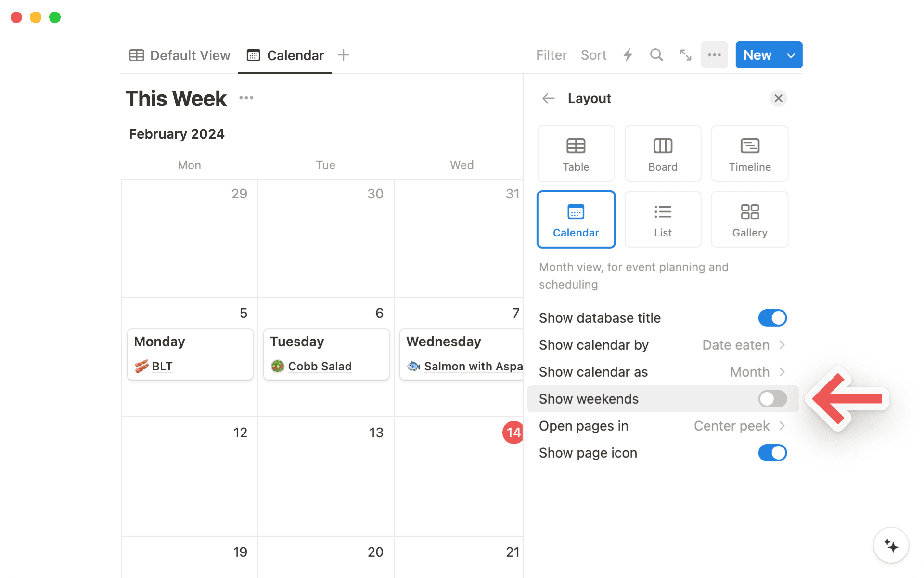The height and width of the screenshot is (578, 924).
Task: Change Show calendar as Month option
Action: point(757,372)
